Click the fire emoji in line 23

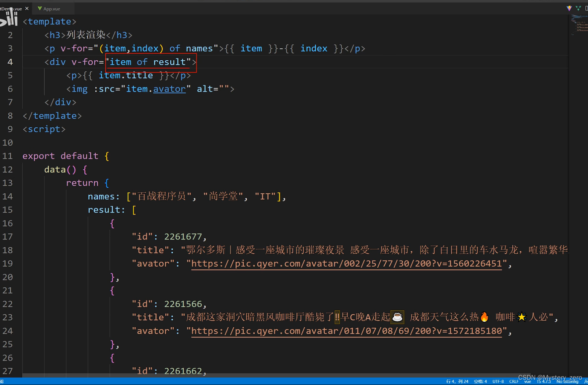coord(484,317)
